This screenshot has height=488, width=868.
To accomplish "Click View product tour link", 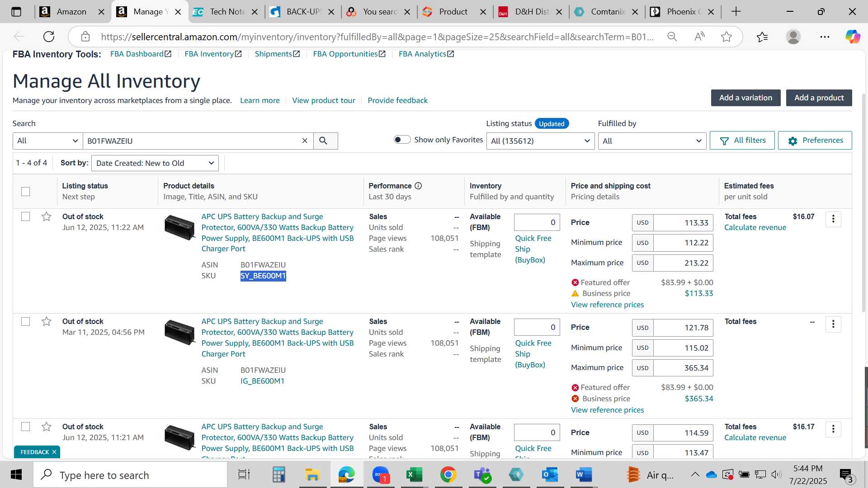I will tap(324, 100).
